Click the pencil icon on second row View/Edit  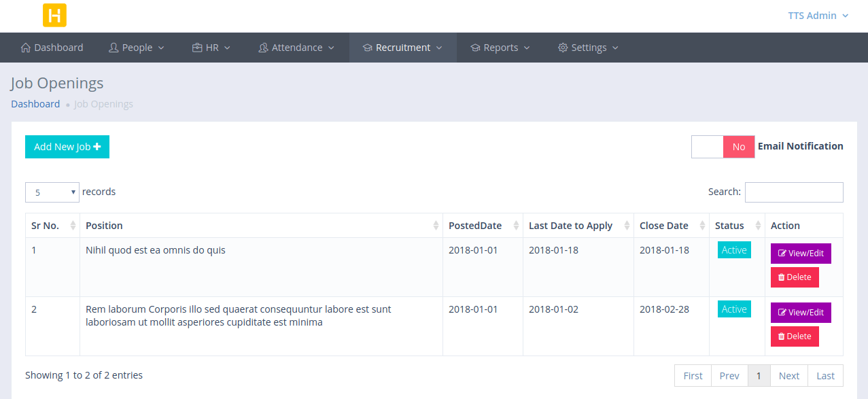click(782, 312)
